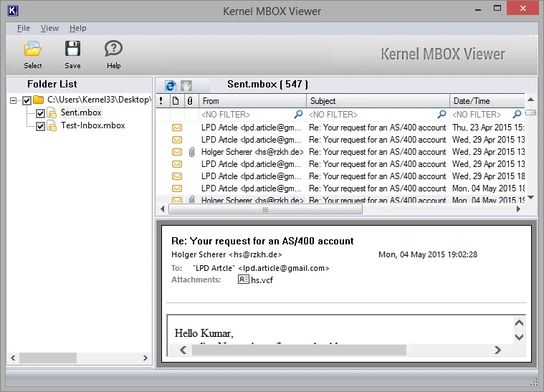The width and height of the screenshot is (544, 392).
Task: Maximize the Kernel MBOX Viewer window
Action: click(497, 8)
